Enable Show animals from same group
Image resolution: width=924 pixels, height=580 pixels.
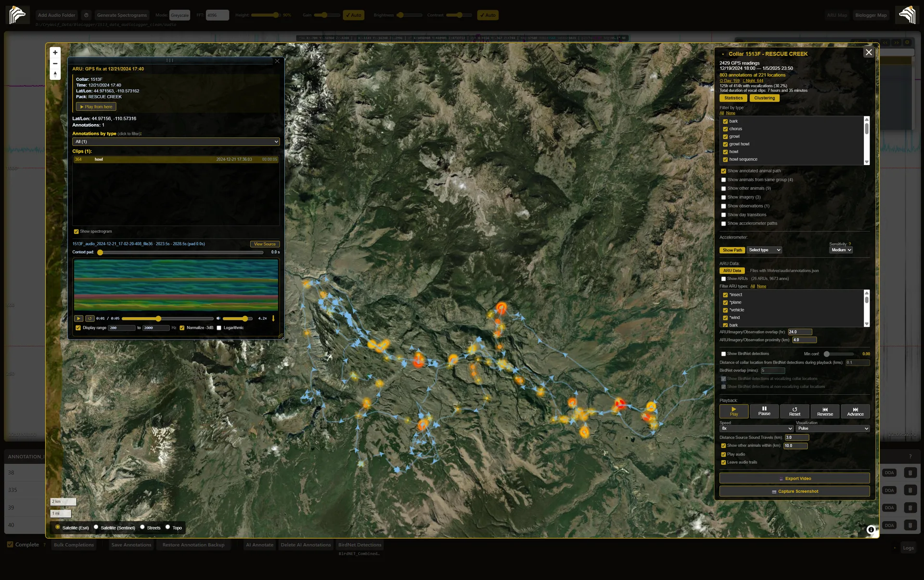tap(723, 180)
